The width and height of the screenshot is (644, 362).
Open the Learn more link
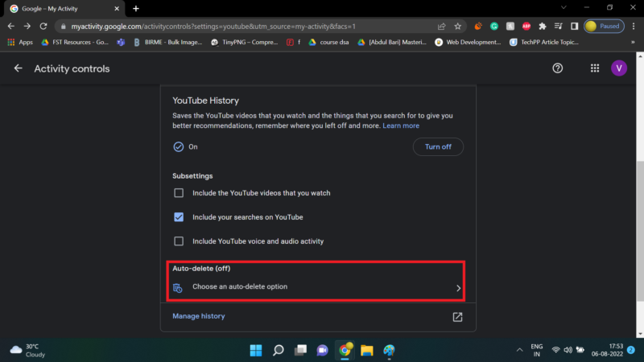click(x=401, y=125)
